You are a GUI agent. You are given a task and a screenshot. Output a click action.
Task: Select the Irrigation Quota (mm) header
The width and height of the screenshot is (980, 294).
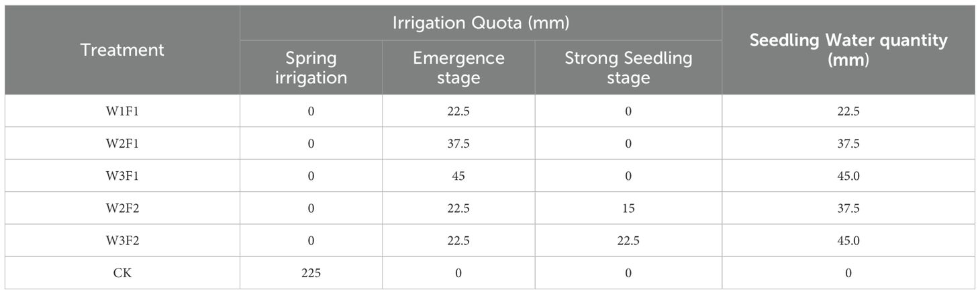pyautogui.click(x=481, y=23)
